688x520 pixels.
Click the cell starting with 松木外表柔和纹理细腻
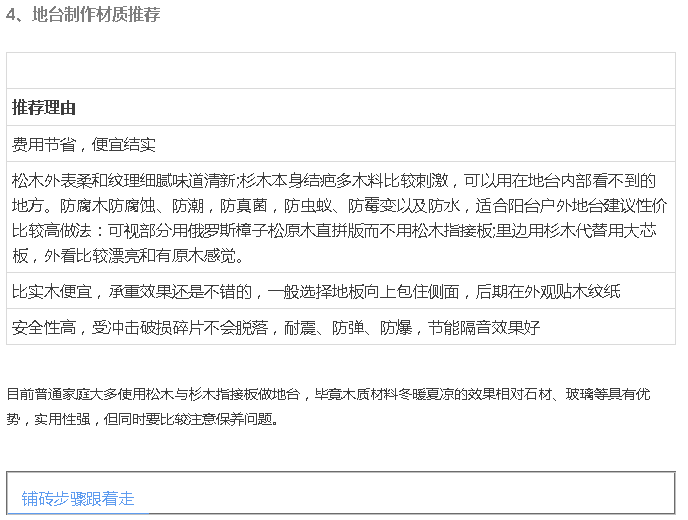341,217
